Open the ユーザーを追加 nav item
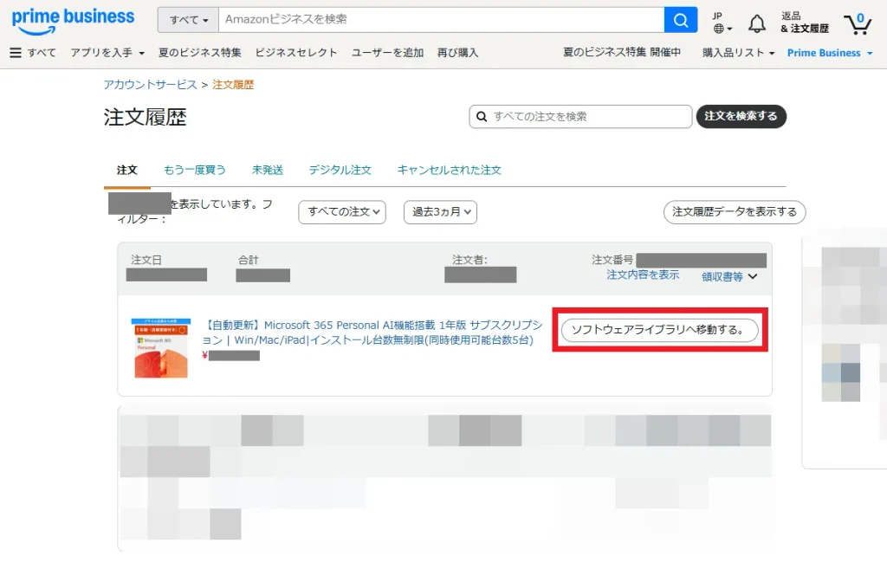This screenshot has width=887, height=588. coord(387,53)
